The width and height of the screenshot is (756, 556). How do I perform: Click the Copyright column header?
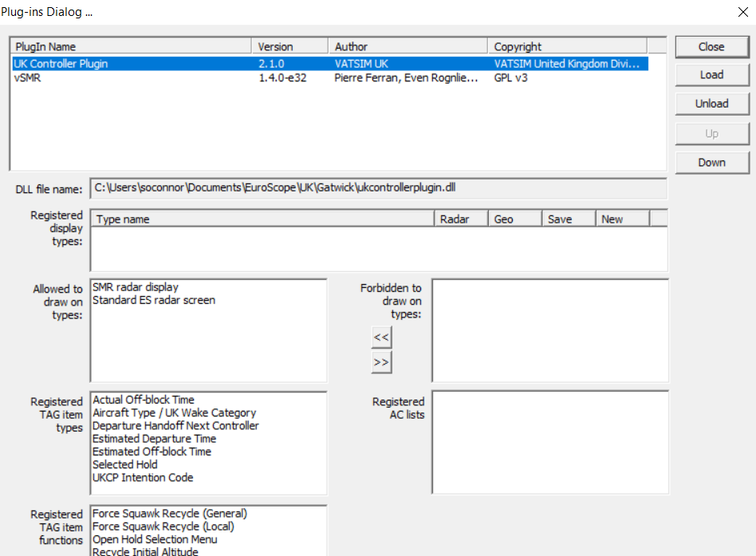point(566,47)
